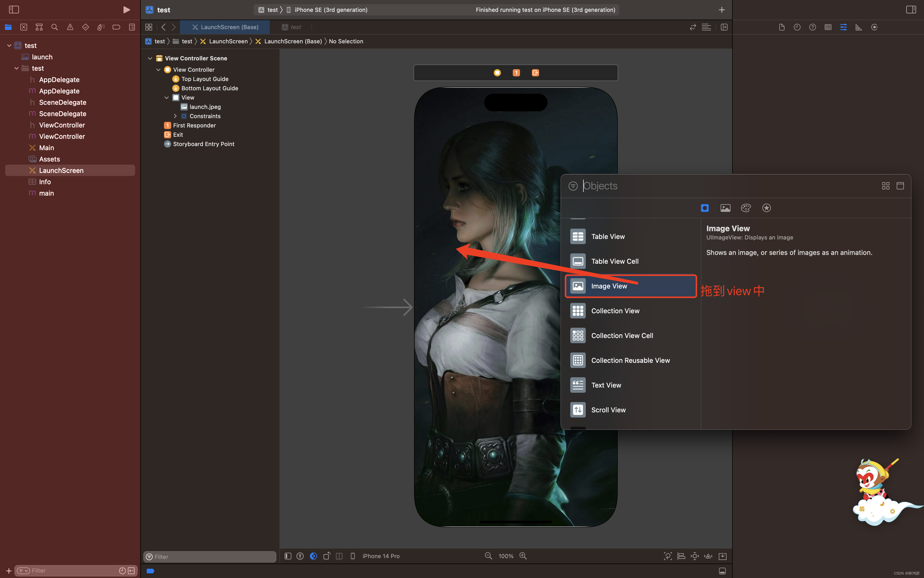Add an editor on the right

tap(724, 27)
